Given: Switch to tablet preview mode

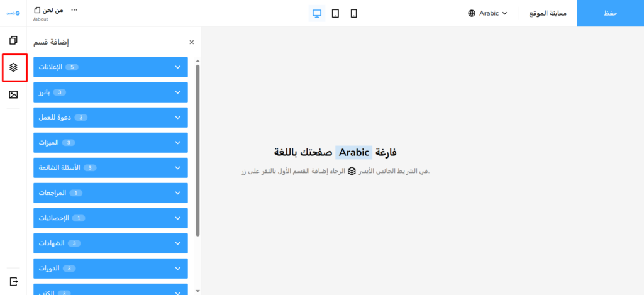Looking at the screenshot, I should tap(335, 13).
